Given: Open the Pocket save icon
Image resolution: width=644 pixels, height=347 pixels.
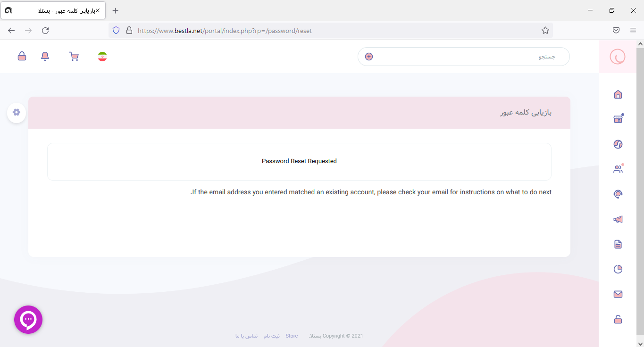Looking at the screenshot, I should (616, 30).
